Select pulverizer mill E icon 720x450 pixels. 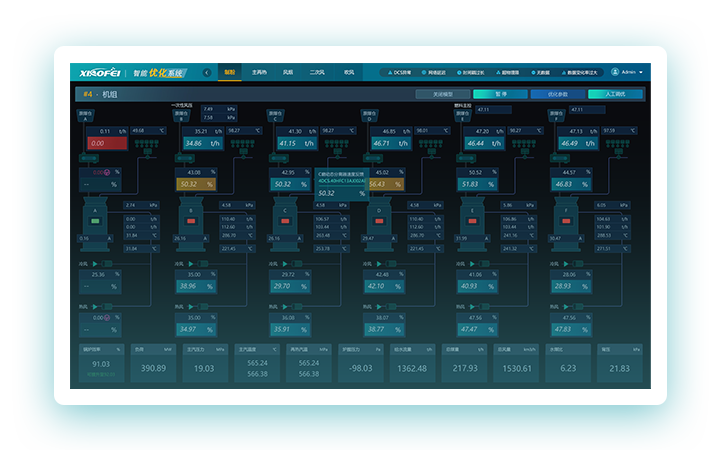[472, 224]
